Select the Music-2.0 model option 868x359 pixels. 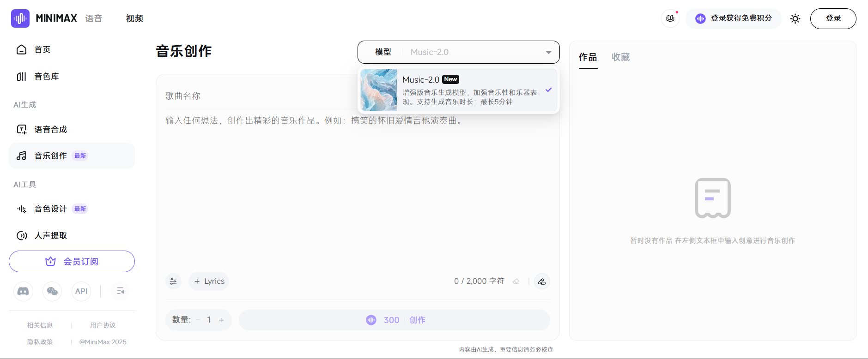point(458,90)
